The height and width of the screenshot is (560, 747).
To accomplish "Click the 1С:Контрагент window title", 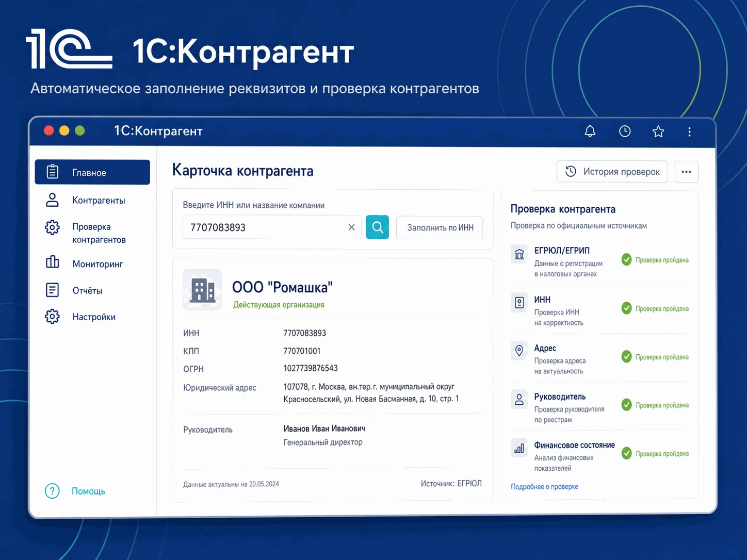I will [158, 131].
